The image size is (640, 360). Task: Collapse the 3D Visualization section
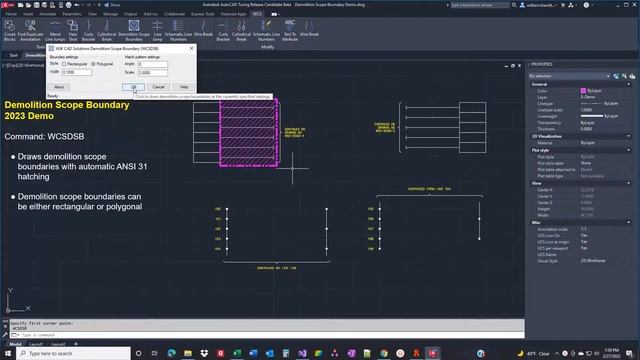click(x=628, y=136)
